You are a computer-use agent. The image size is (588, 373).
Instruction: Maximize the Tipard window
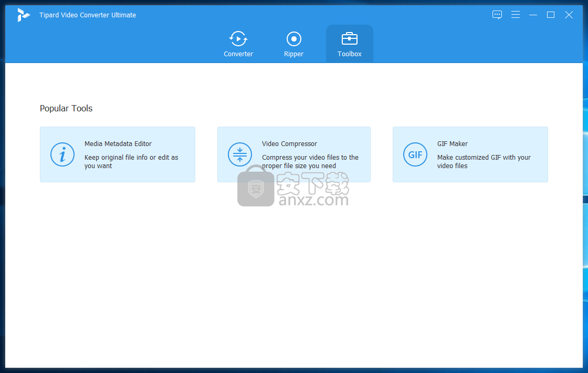551,15
